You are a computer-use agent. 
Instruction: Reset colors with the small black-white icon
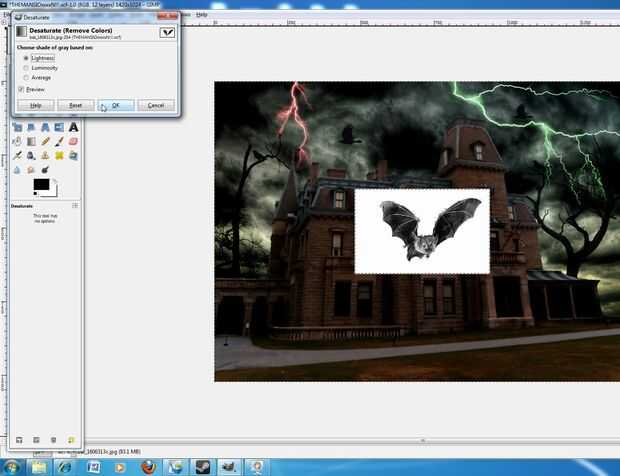click(x=36, y=194)
